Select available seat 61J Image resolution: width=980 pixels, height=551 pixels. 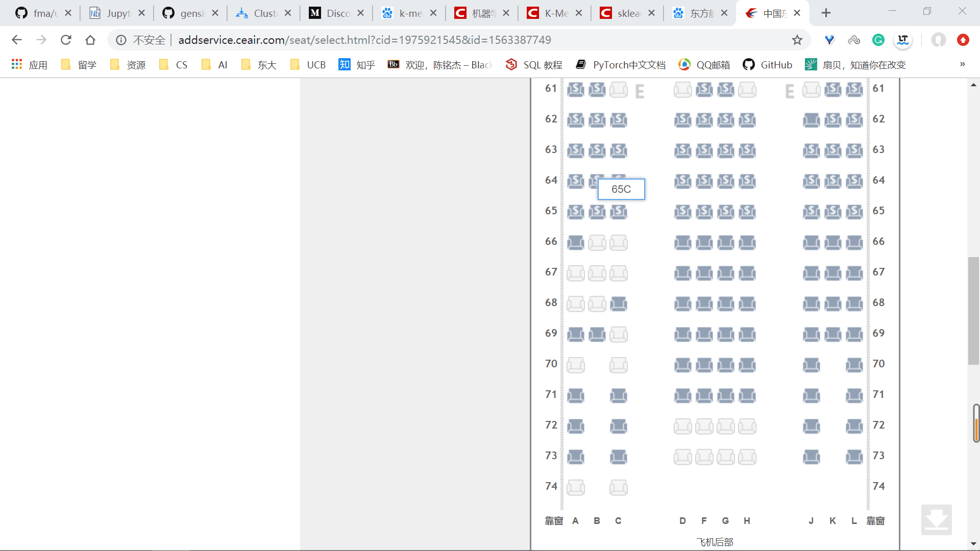pyautogui.click(x=811, y=90)
